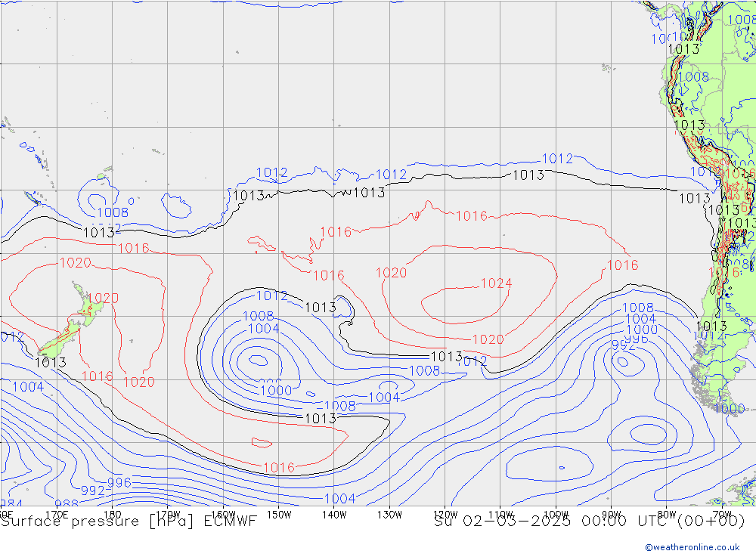Click the weatheronline.co.uk copyright link
This screenshot has height=554, width=756.
point(692,546)
